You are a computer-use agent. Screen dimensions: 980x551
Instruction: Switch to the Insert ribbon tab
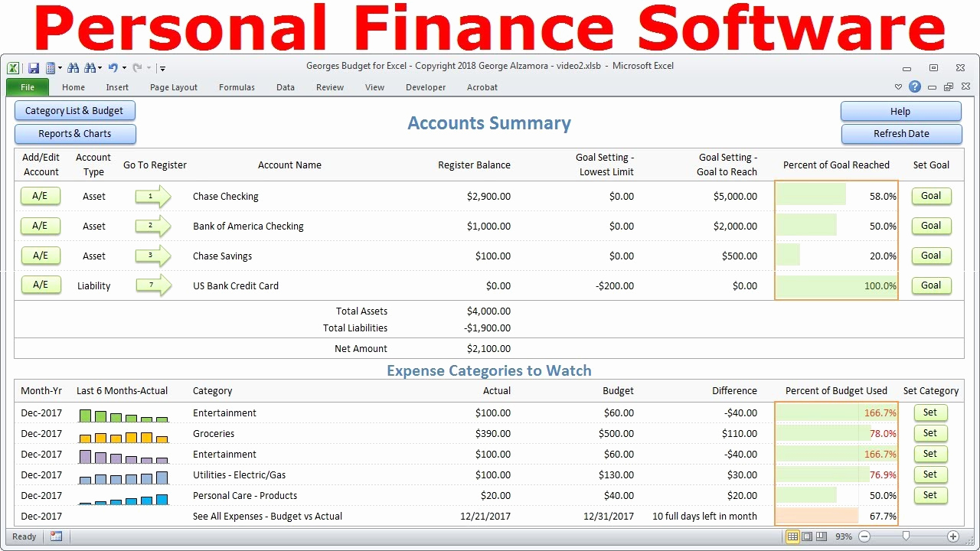(x=117, y=87)
